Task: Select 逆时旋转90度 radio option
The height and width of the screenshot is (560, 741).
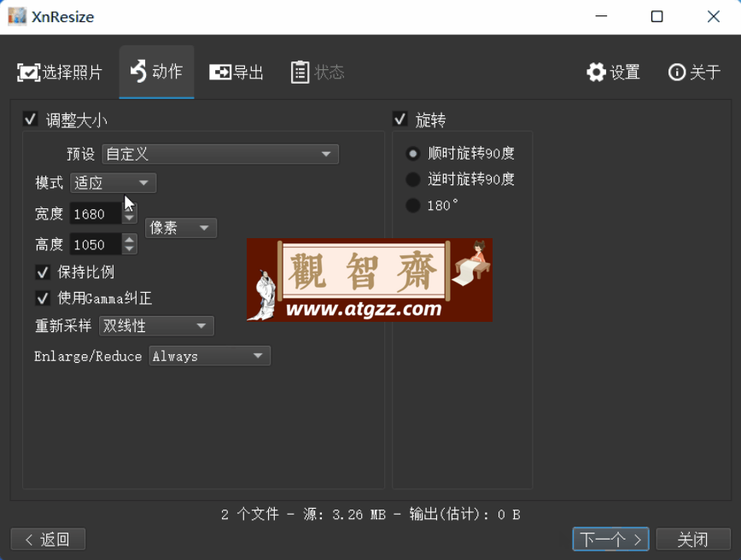Action: coord(413,179)
